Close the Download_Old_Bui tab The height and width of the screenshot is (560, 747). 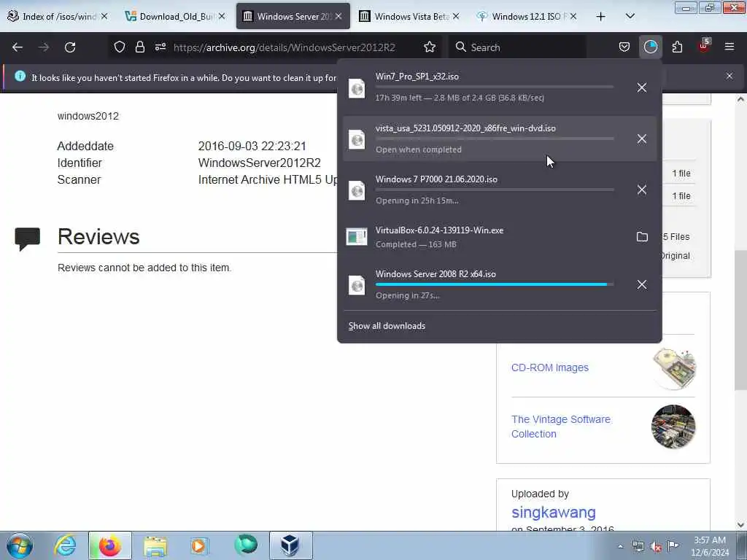click(222, 16)
